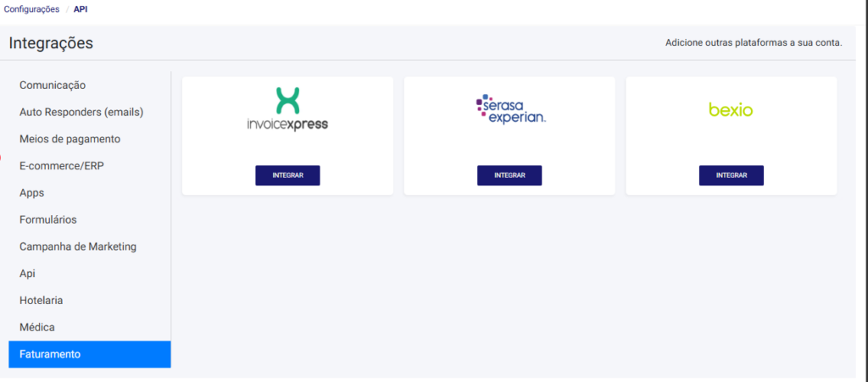The height and width of the screenshot is (382, 868).
Task: Click the InvoiceXpress logo
Action: (287, 109)
